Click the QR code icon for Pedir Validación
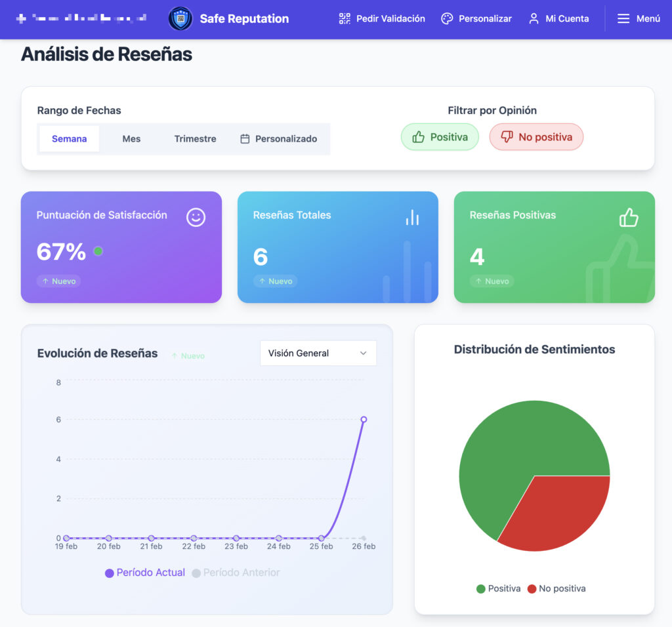 [345, 19]
